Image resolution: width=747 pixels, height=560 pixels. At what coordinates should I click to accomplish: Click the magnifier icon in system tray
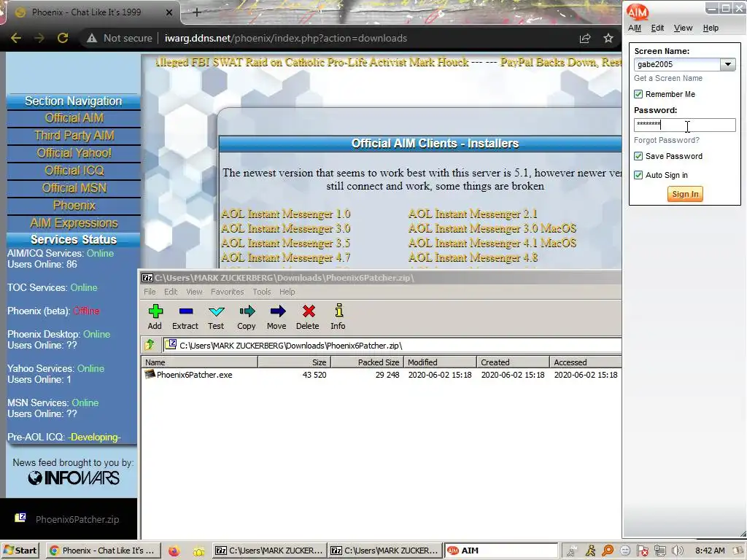[x=608, y=551]
